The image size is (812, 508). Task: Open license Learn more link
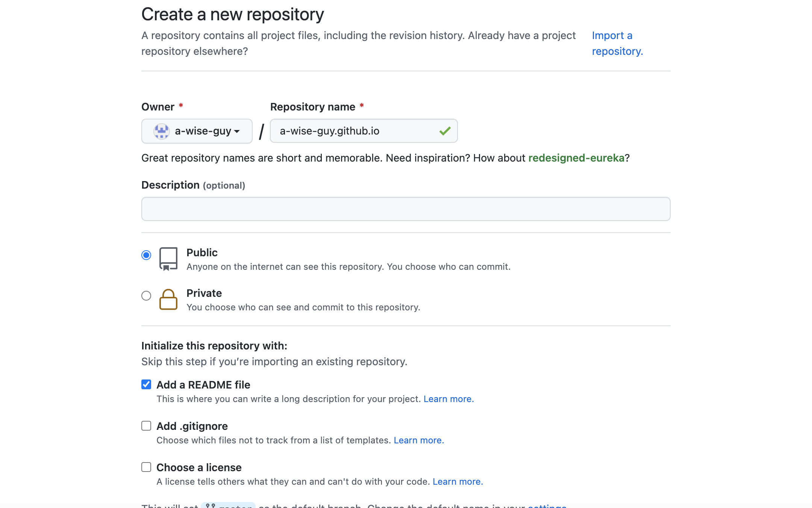coord(458,482)
